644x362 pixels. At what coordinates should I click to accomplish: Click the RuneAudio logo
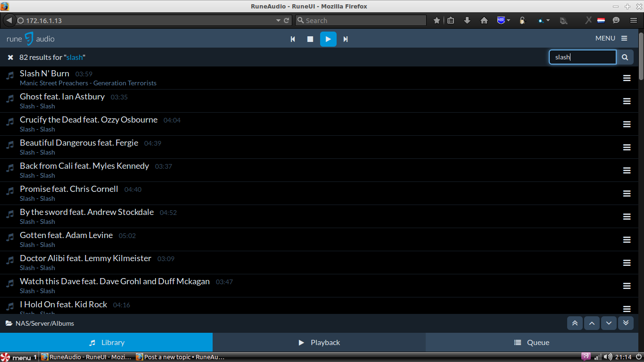31,39
